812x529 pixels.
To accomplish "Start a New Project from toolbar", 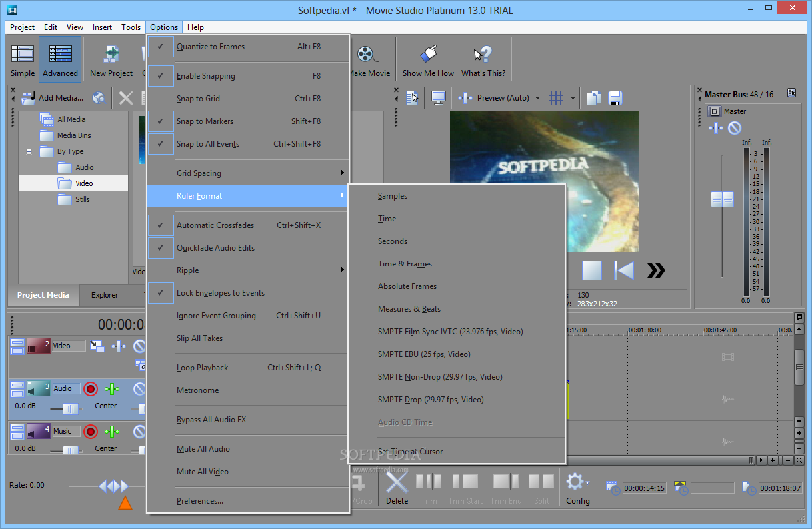I will pos(111,61).
